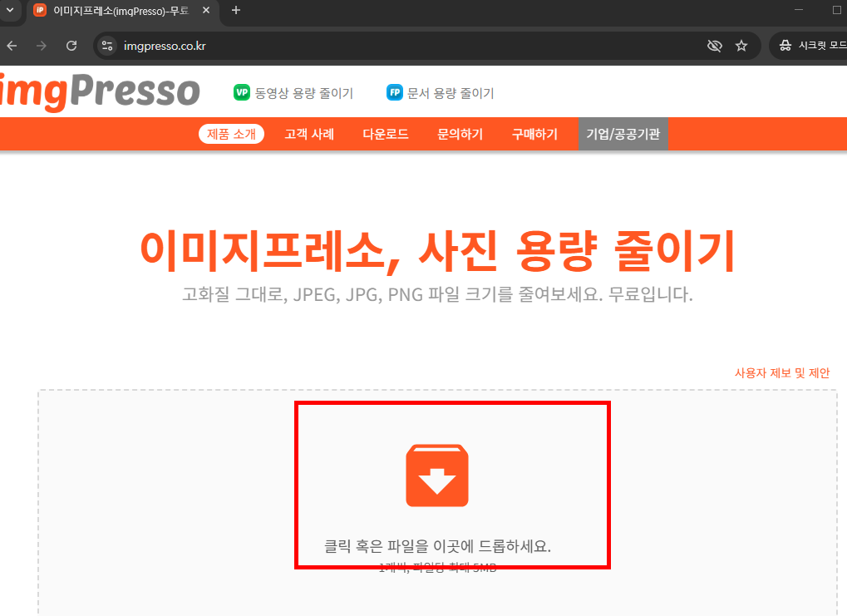Open the 고객 사례 menu item

coord(308,134)
